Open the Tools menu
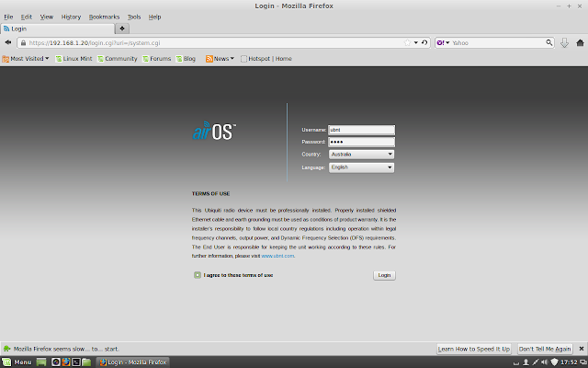 [x=134, y=17]
